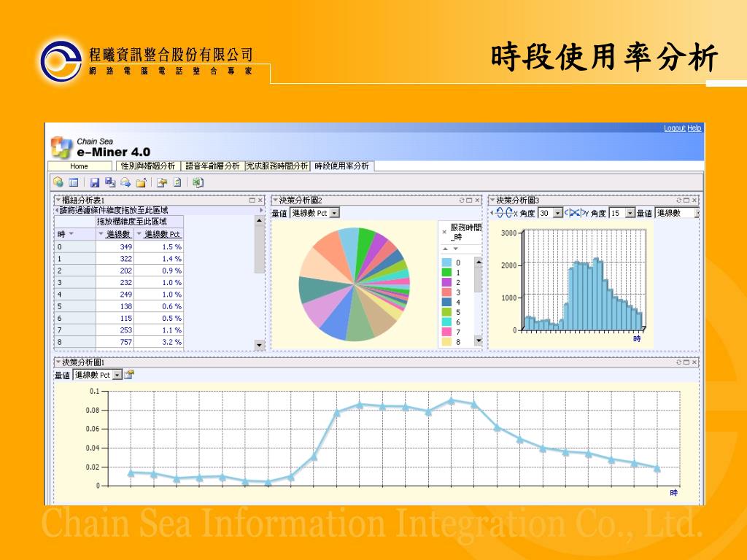Click legend color swatch for hour 0
This screenshot has height=560, width=747.
point(446,262)
